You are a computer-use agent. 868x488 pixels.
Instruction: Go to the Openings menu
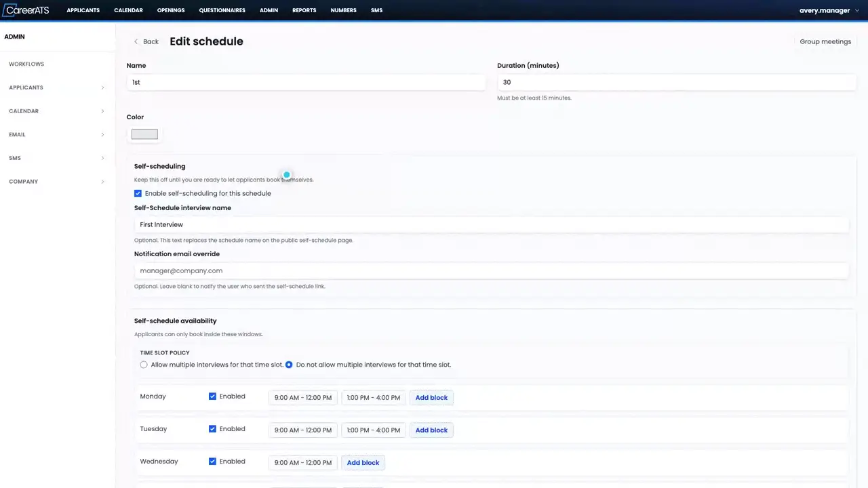(171, 10)
